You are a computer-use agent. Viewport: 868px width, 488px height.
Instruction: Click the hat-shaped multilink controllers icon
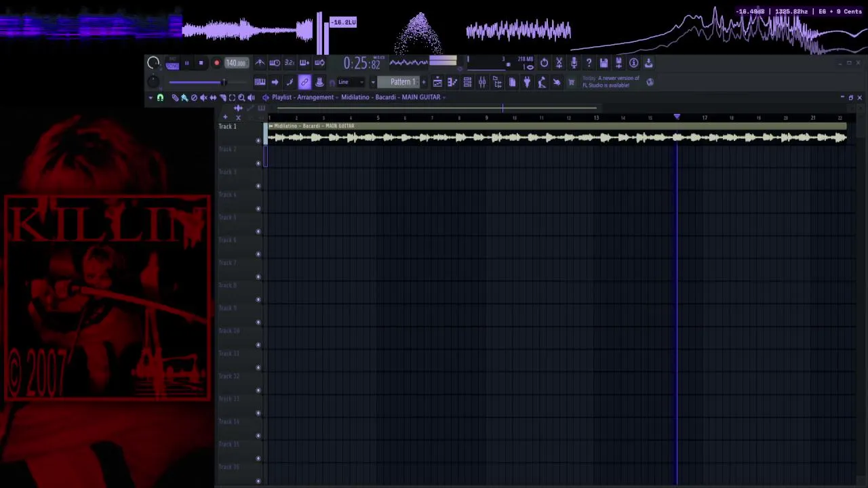pyautogui.click(x=319, y=83)
